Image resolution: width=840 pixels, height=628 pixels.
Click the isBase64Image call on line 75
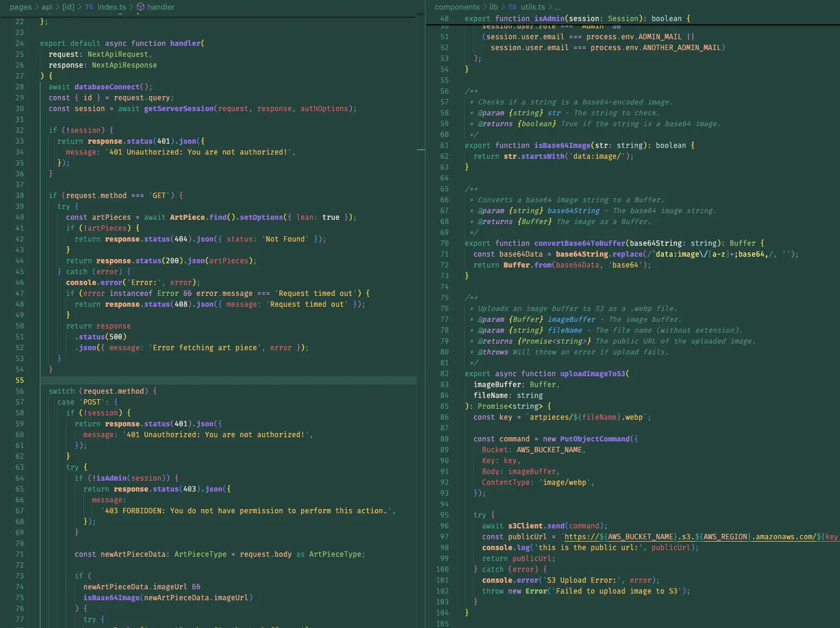tap(112, 598)
